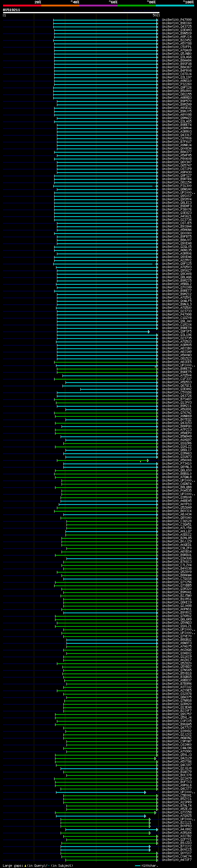This screenshot has width=197, height=868.
Task: Select the query label AV519211
Action: click(x=11, y=10)
